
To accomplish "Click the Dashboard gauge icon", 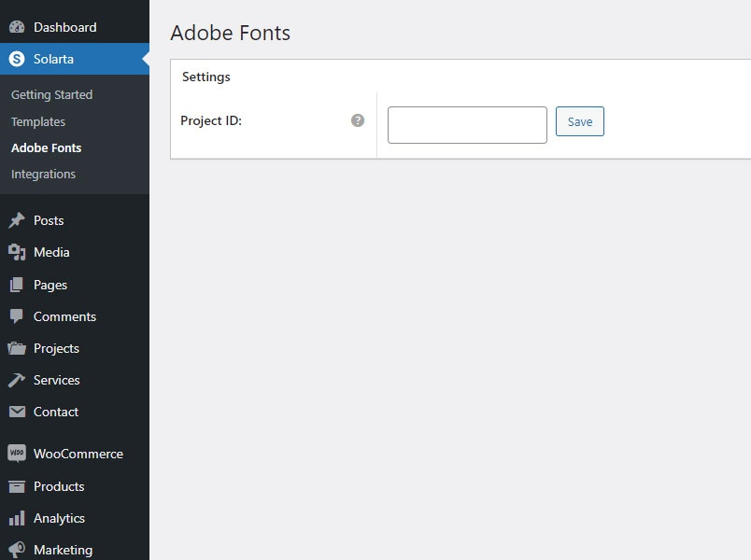I will click(x=17, y=27).
